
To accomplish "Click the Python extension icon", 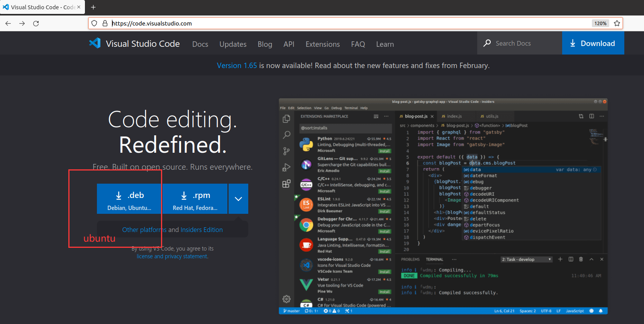I will tap(306, 145).
